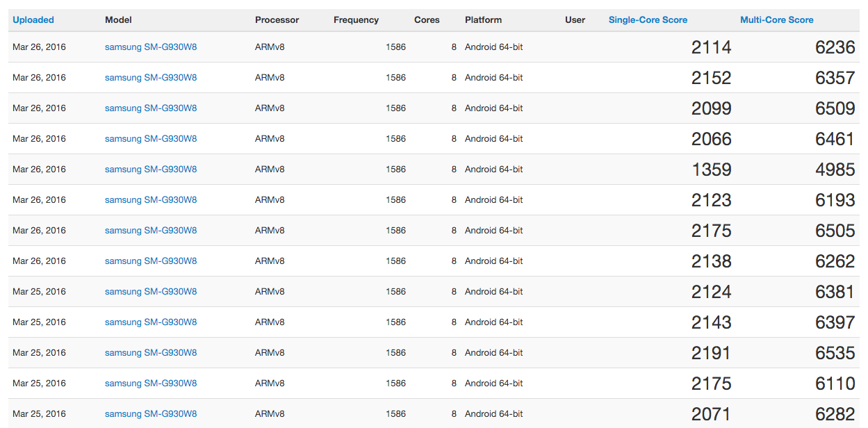Screen dimensions: 868x428
Task: Sort by the Single-Core Score header
Action: pyautogui.click(x=648, y=20)
